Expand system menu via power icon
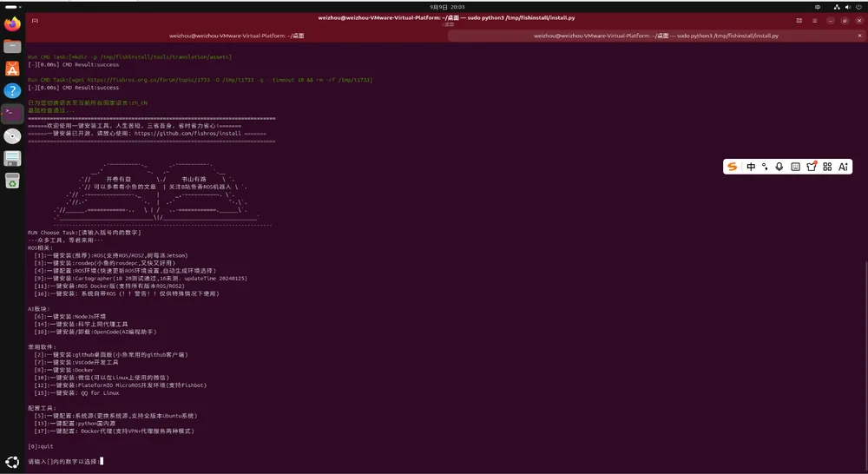The height and width of the screenshot is (474, 868). (859, 7)
